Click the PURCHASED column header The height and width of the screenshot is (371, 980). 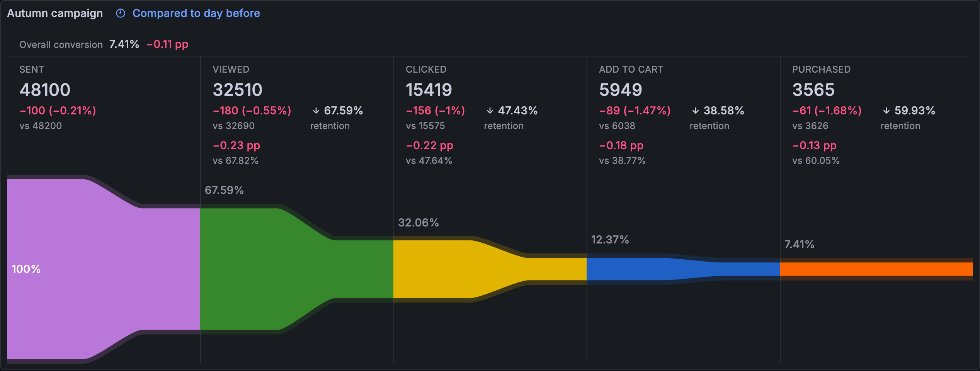point(821,70)
